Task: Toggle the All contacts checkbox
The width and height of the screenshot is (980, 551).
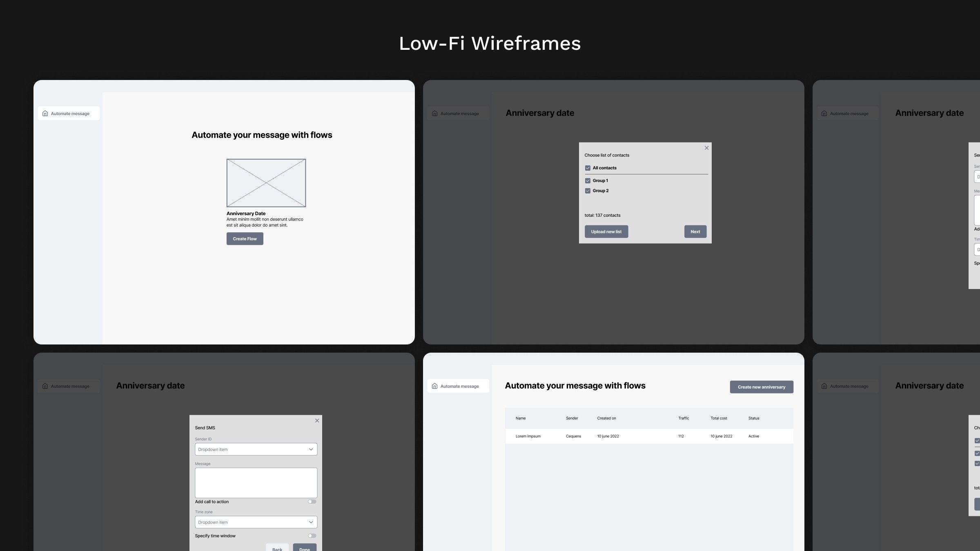Action: [x=588, y=168]
